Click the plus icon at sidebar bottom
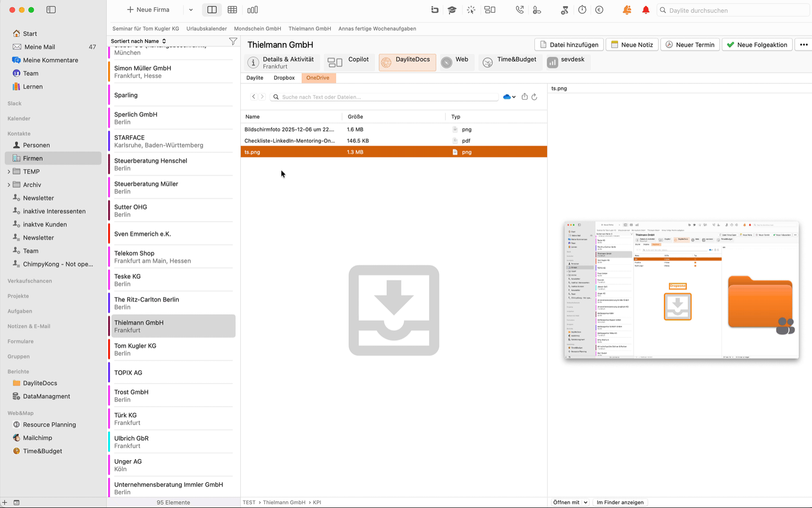This screenshot has height=508, width=812. (x=5, y=502)
